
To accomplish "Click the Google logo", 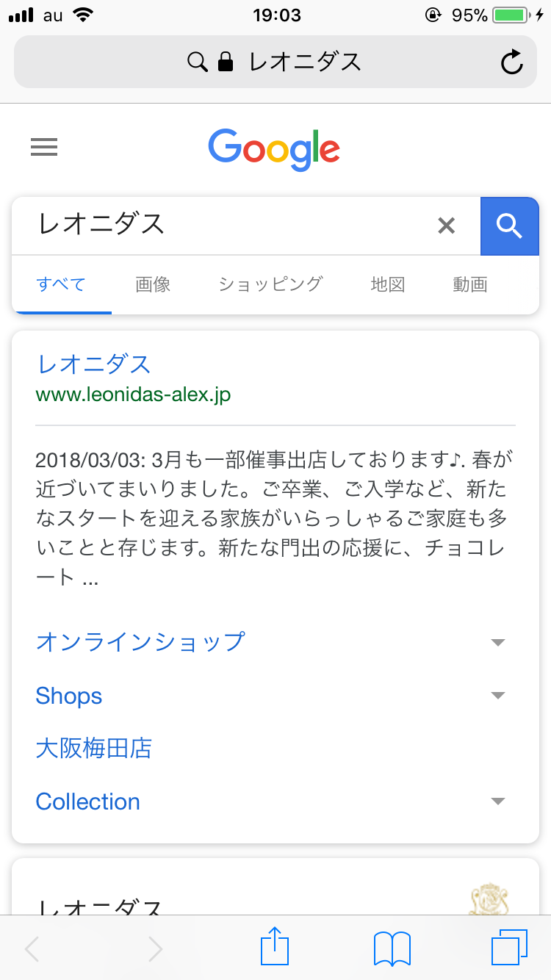I will click(274, 149).
